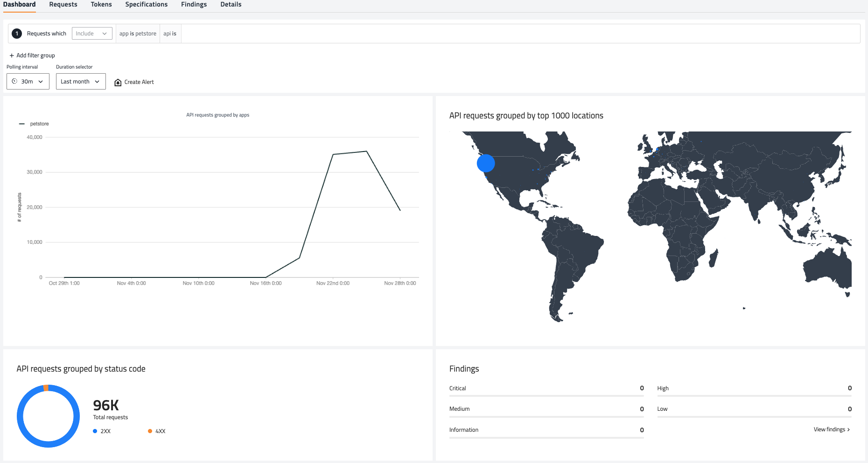Click the plus icon for Add filter group
The image size is (868, 463).
point(12,55)
